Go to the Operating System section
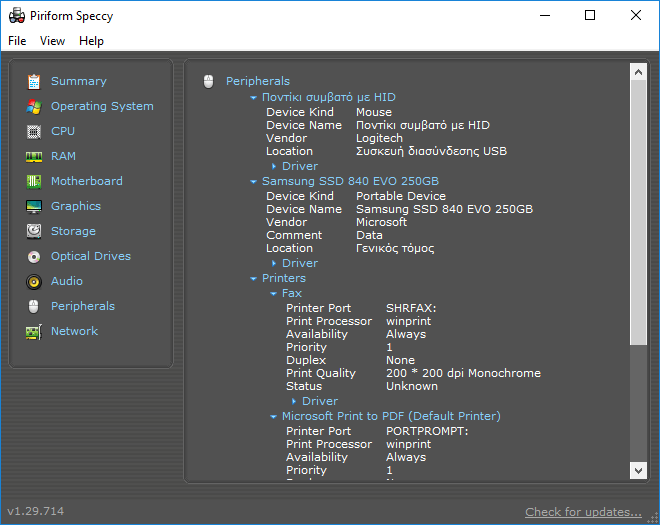This screenshot has height=525, width=660. (x=102, y=106)
